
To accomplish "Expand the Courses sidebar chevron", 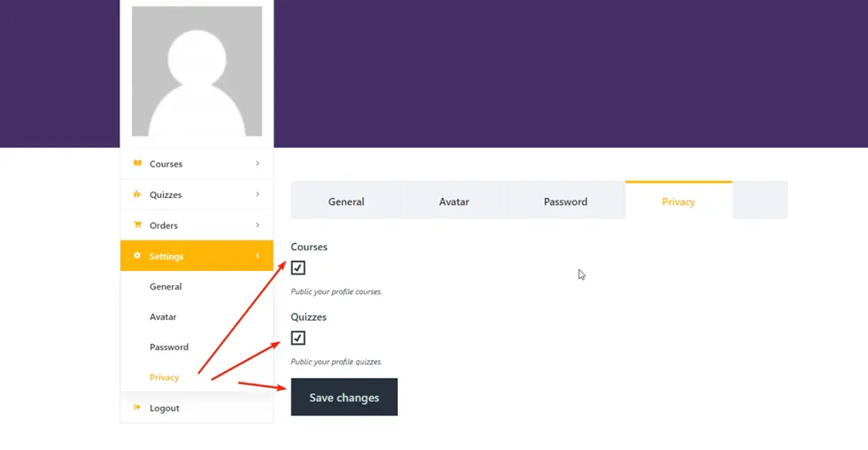I will pyautogui.click(x=257, y=163).
